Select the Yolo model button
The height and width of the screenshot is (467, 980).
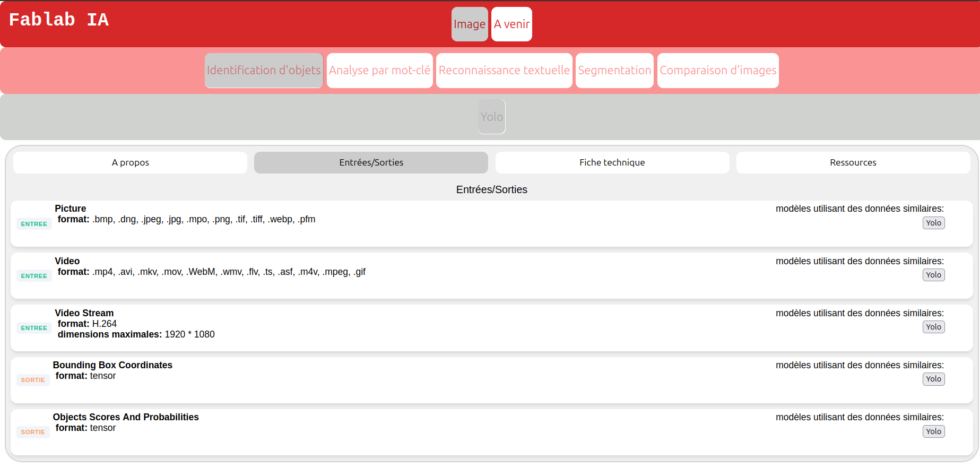point(492,117)
